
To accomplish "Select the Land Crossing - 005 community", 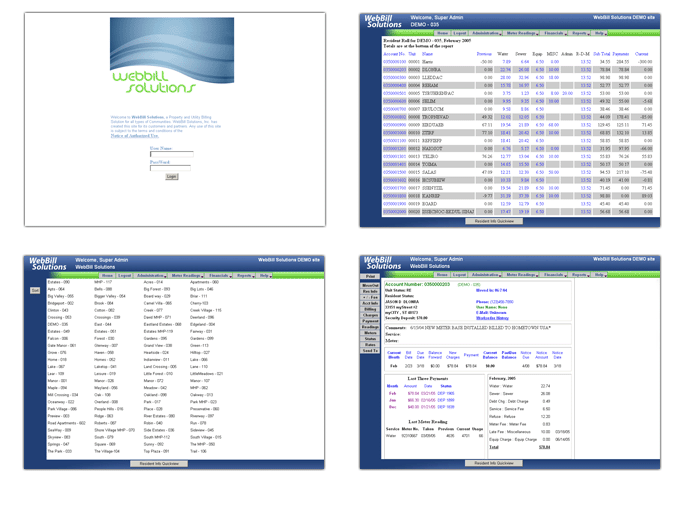I will [160, 366].
